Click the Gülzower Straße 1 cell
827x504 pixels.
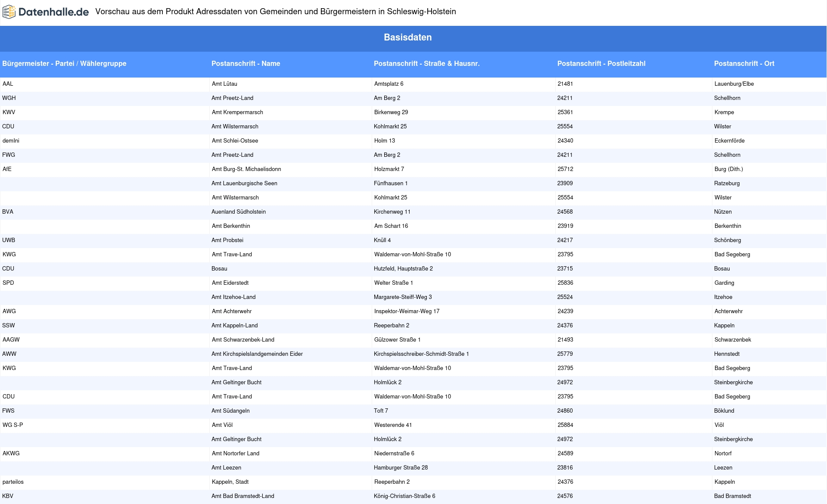[x=397, y=340]
